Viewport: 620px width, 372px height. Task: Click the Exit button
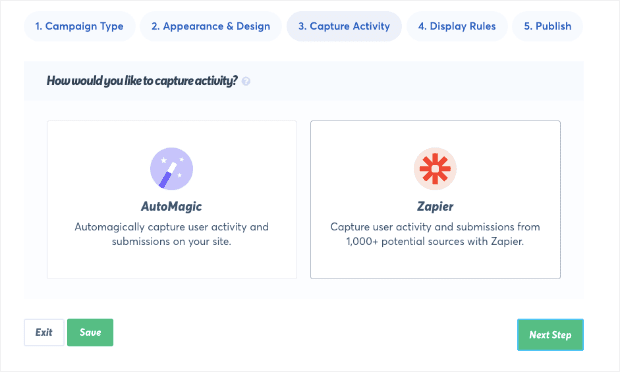click(44, 332)
